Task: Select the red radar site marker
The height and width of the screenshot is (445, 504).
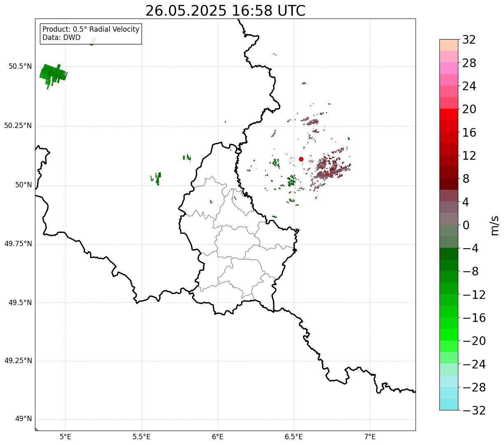Action: [301, 159]
